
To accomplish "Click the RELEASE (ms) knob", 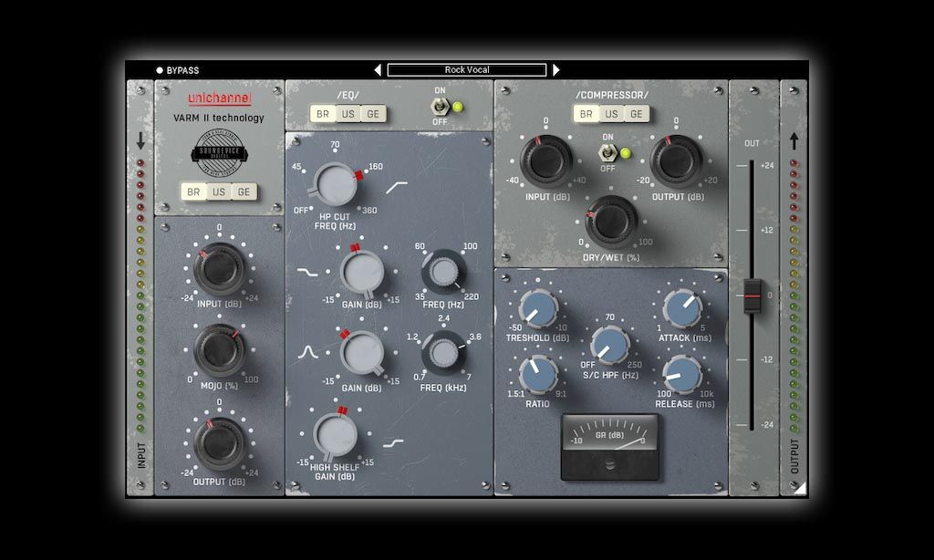I will coord(682,374).
